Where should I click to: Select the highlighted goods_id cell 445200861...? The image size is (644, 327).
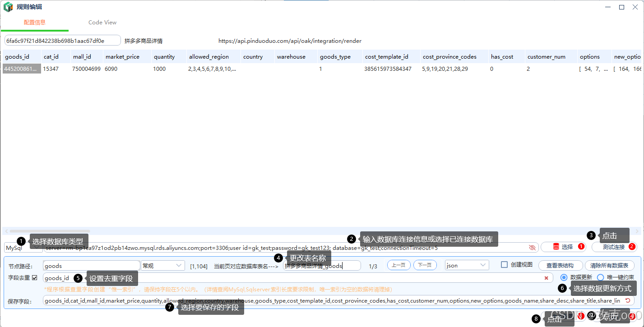pyautogui.click(x=22, y=69)
